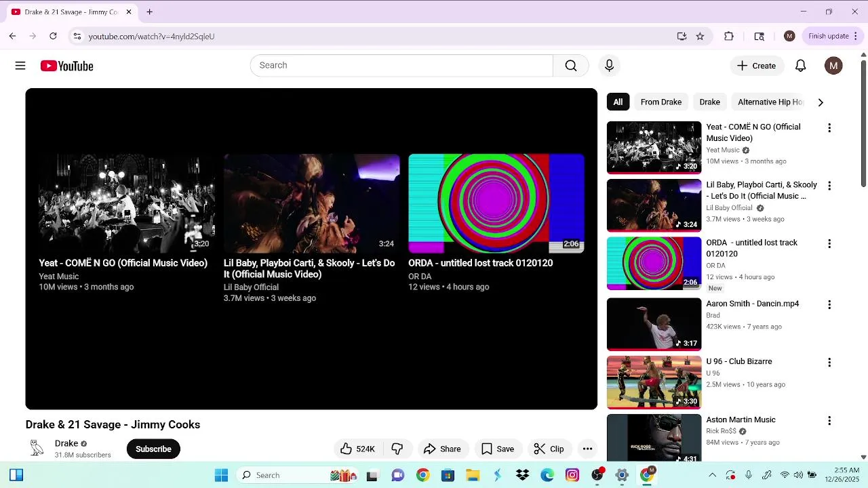Show hidden system tray icons

[712, 475]
